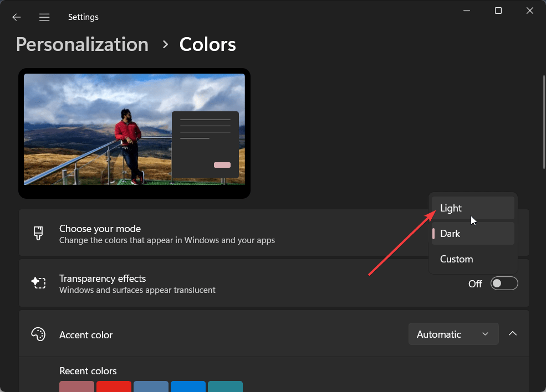This screenshot has height=392, width=546.
Task: Click the vertical scrollbar thumb
Action: pyautogui.click(x=544, y=122)
